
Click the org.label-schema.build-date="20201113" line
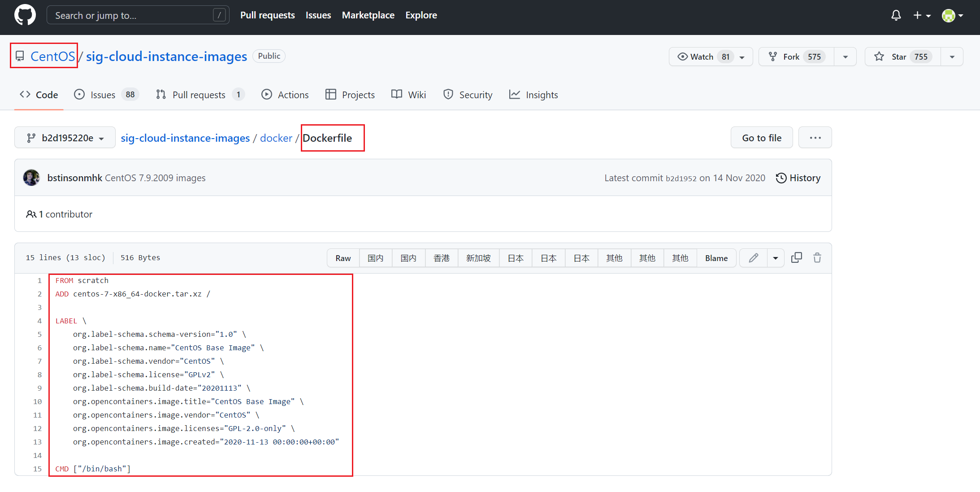(x=161, y=388)
